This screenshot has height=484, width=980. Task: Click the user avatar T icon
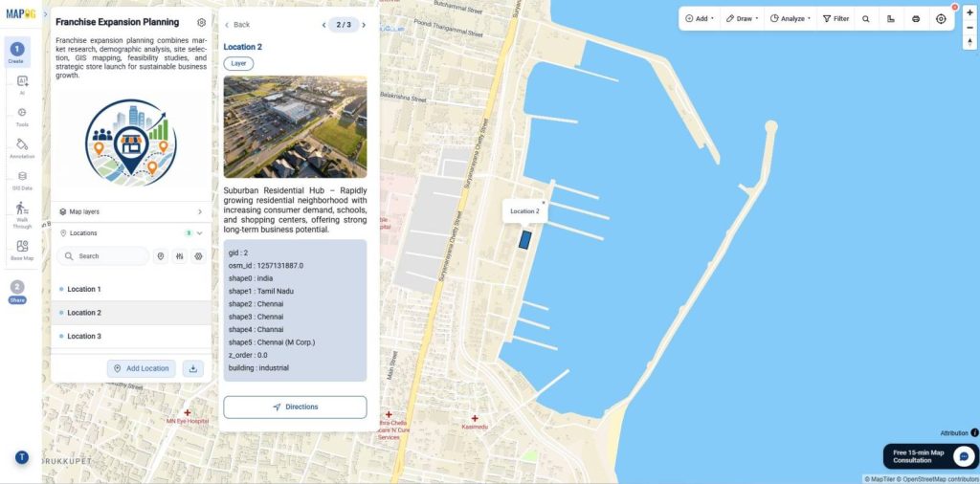point(22,457)
